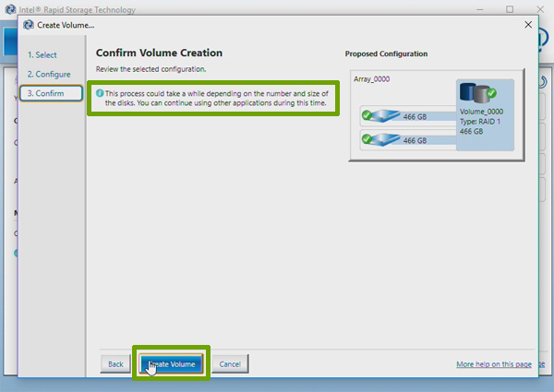The height and width of the screenshot is (392, 554).
Task: Click the Type: RAID 1 text
Action: click(480, 122)
